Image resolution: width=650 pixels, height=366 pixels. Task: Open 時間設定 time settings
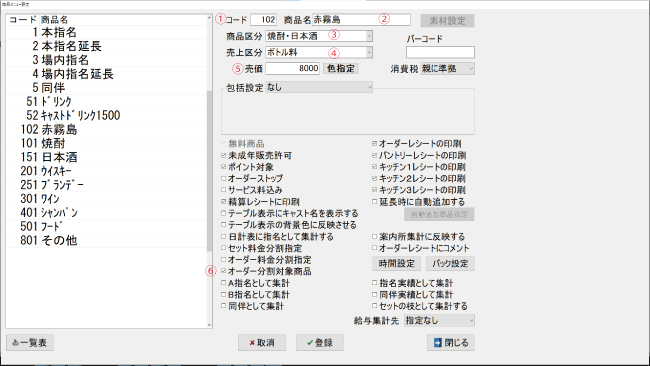tap(396, 263)
